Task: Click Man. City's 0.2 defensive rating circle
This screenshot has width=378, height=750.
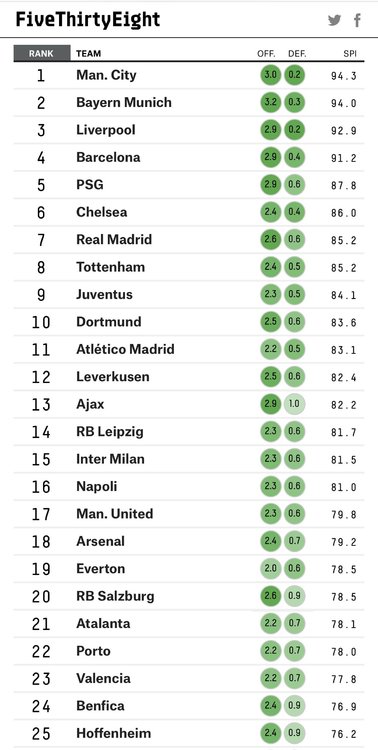Action: (294, 76)
